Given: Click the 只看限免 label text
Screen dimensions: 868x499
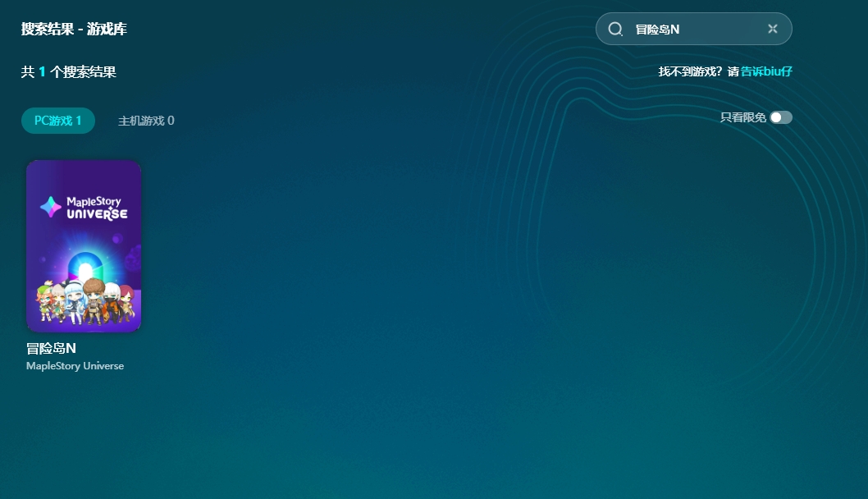Looking at the screenshot, I should click(x=742, y=117).
